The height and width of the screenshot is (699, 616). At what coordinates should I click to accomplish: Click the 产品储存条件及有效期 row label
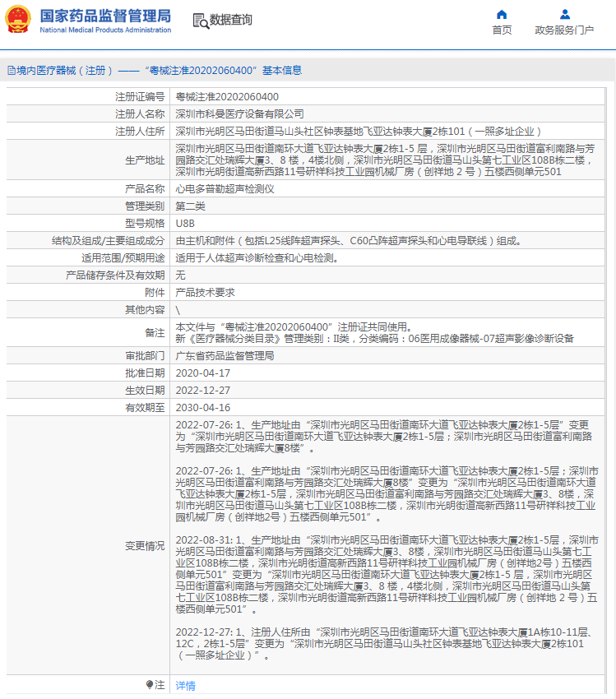115,275
